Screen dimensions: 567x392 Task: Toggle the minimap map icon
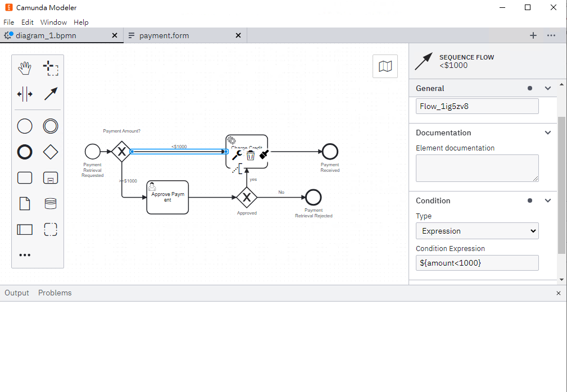click(385, 66)
